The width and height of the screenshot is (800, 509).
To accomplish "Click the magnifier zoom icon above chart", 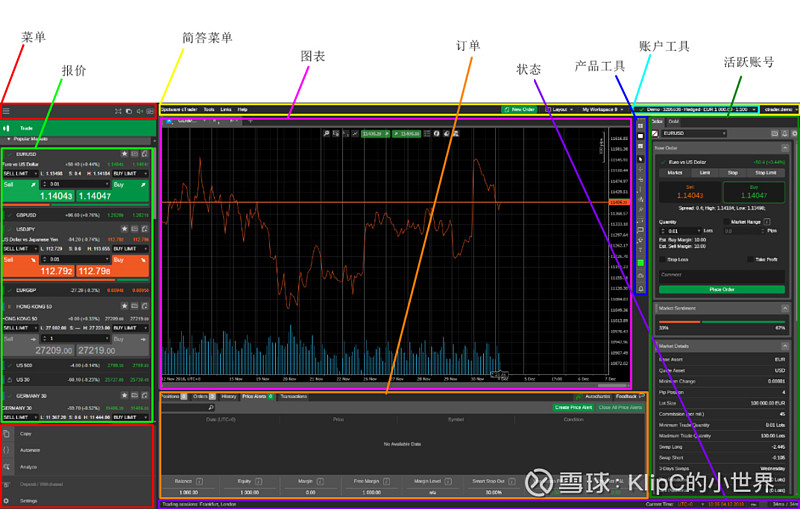I will coord(327,133).
